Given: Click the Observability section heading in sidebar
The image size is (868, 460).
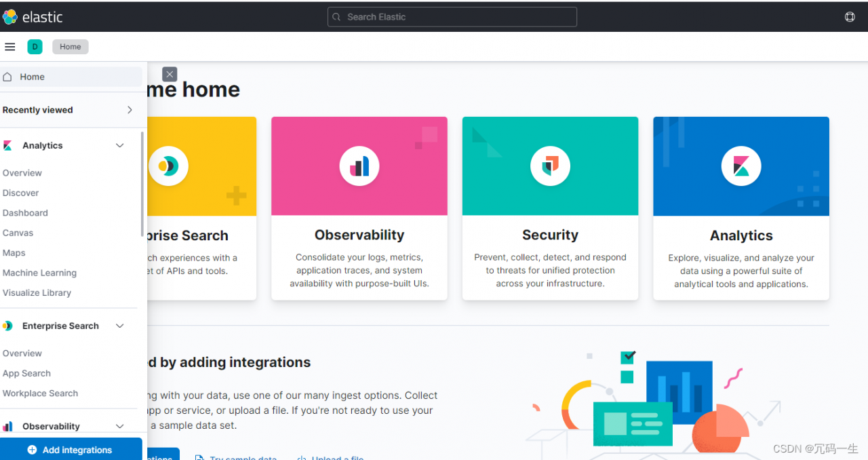Looking at the screenshot, I should 51,426.
